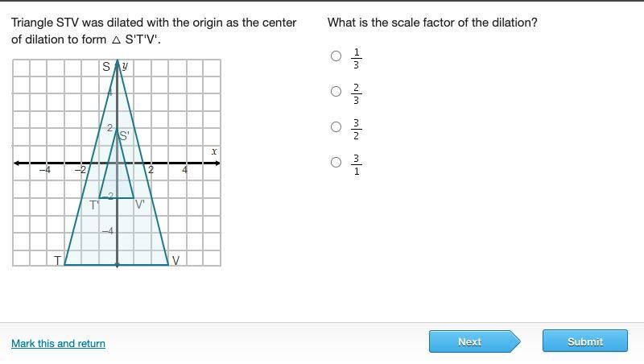
Task: Click the Next button
Action: pos(474,341)
